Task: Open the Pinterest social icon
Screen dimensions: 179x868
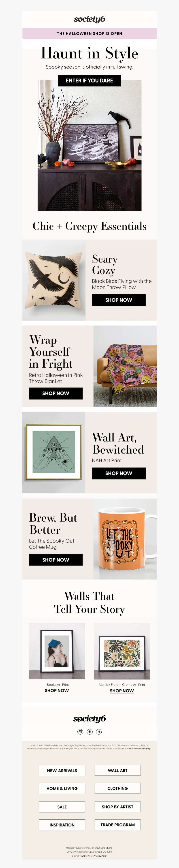Action: point(89,731)
